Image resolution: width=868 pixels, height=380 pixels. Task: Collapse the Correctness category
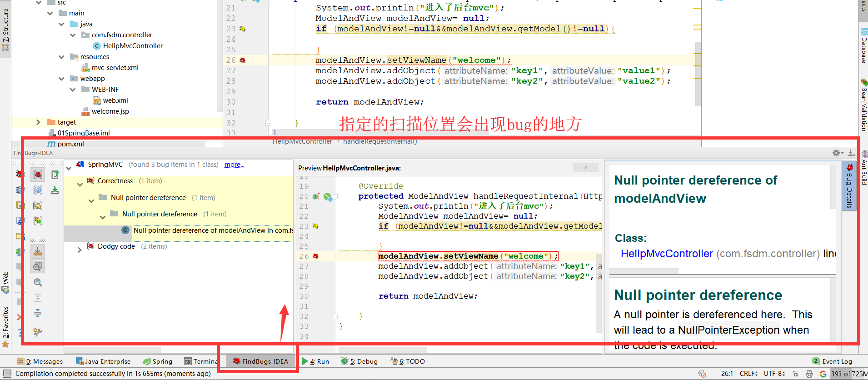[x=80, y=184]
